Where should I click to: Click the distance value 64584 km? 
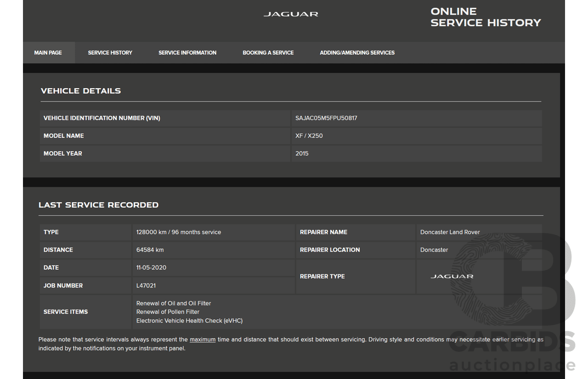150,250
